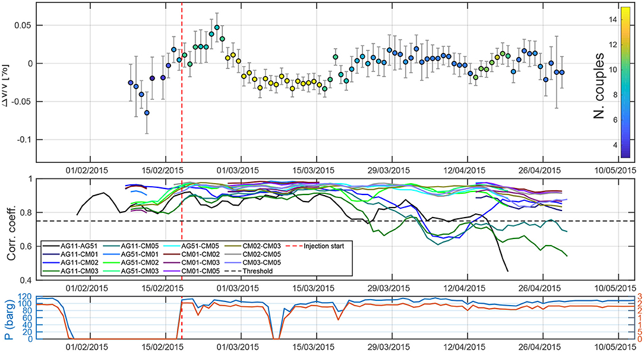Click the 120 tick on pressure axis

pyautogui.click(x=26, y=297)
